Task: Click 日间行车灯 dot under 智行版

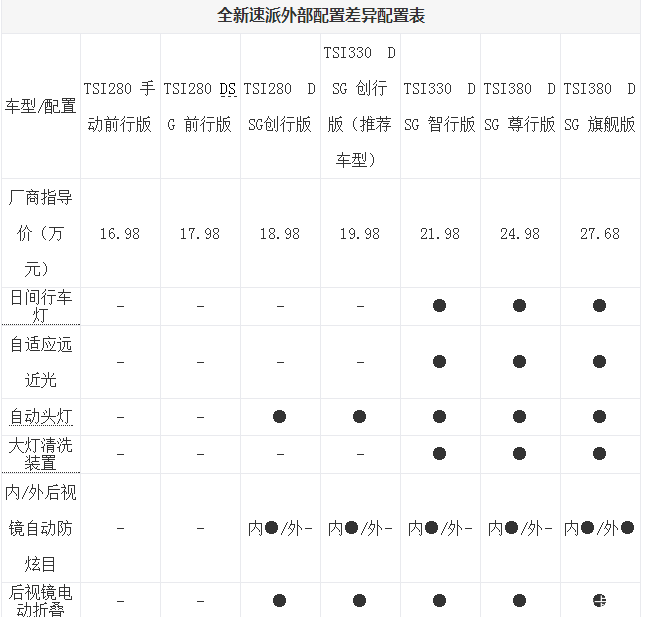Action: click(440, 306)
